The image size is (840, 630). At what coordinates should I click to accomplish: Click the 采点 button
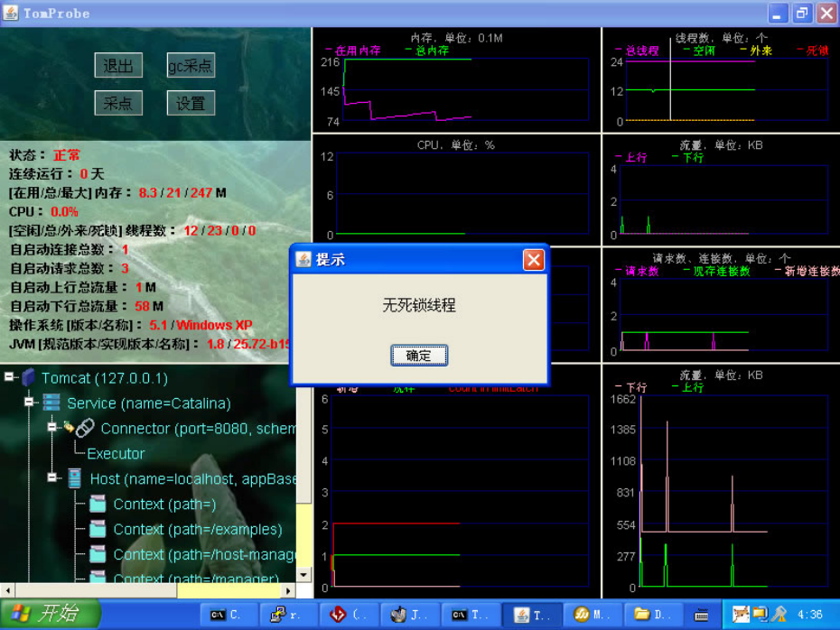(x=118, y=103)
